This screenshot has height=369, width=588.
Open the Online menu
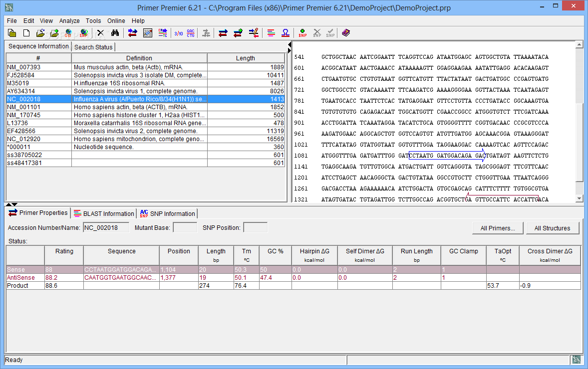(116, 20)
